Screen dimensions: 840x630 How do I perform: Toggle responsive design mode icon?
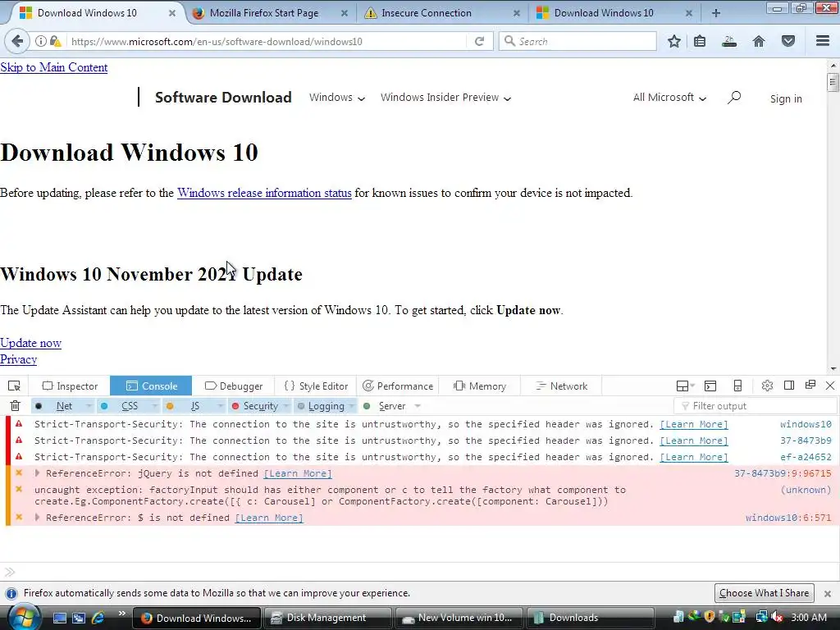(737, 386)
